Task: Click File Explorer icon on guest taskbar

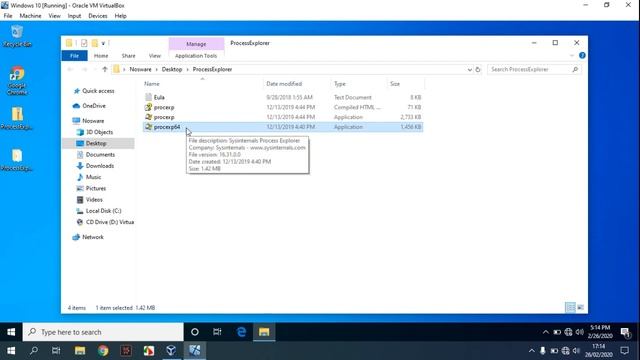Action: coord(264,332)
